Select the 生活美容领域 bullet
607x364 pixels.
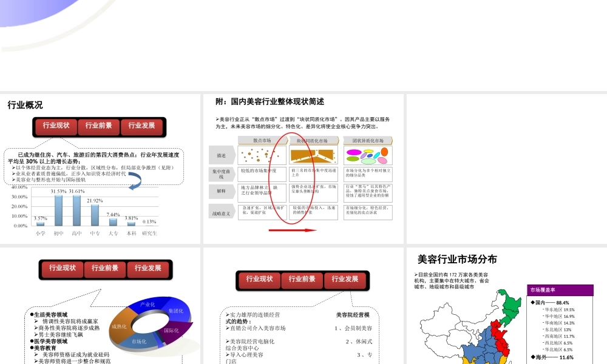[49, 315]
